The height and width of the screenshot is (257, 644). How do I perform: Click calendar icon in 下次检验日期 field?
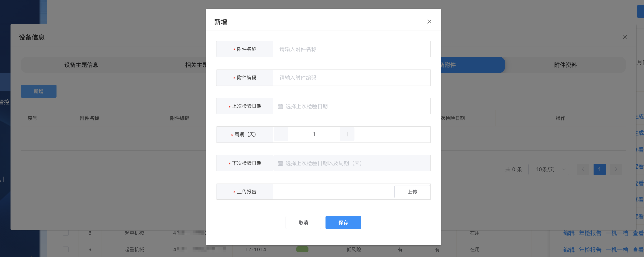point(280,163)
